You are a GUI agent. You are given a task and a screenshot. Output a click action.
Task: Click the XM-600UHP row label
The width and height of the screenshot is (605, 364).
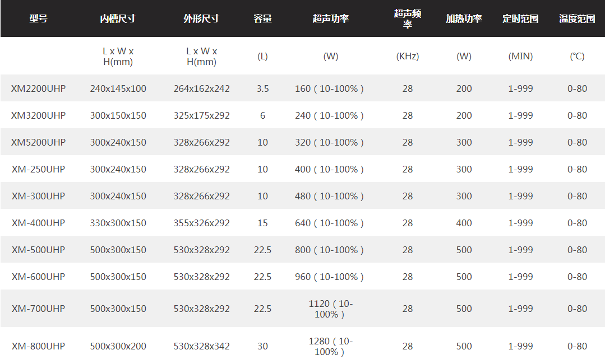tap(38, 277)
